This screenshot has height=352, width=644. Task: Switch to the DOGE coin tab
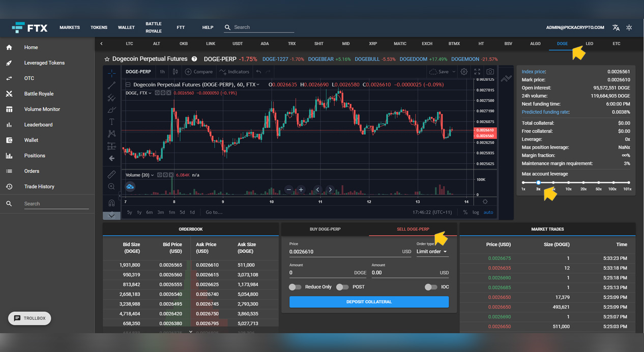click(x=562, y=44)
